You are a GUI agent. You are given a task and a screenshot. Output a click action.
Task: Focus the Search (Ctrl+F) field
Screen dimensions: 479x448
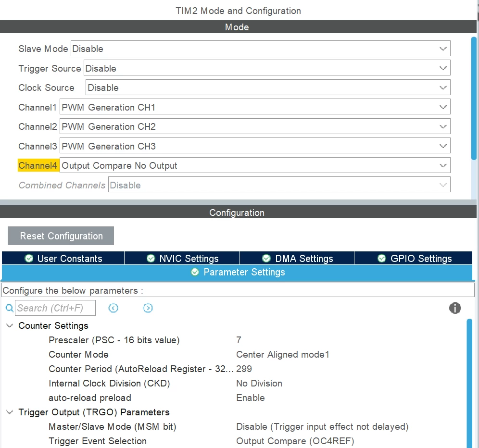coord(55,308)
